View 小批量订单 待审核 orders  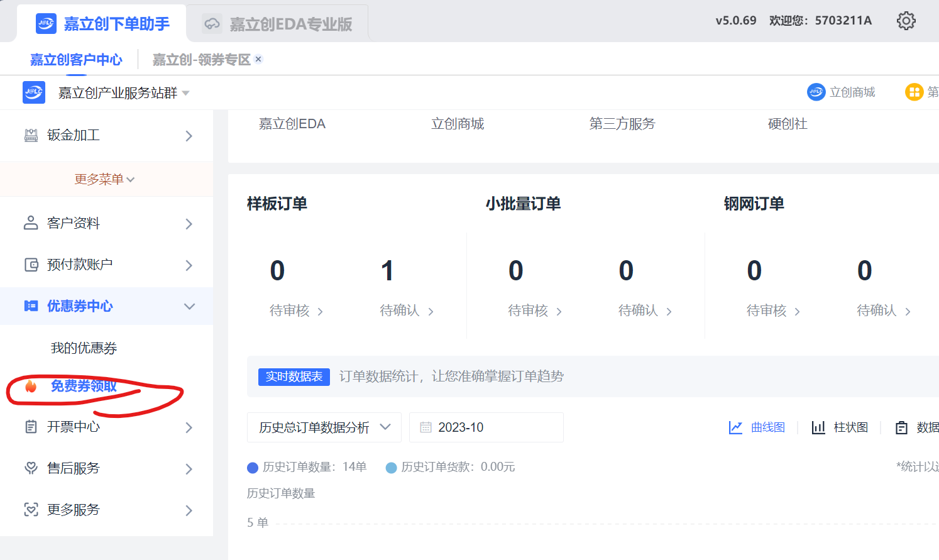coord(535,310)
